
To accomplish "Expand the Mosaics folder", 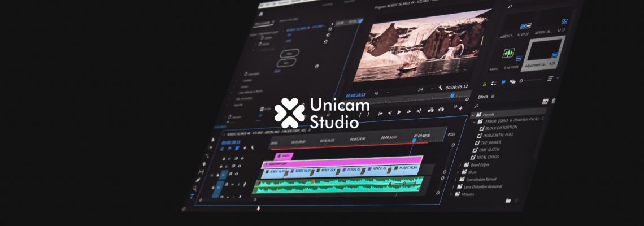I will point(452,194).
